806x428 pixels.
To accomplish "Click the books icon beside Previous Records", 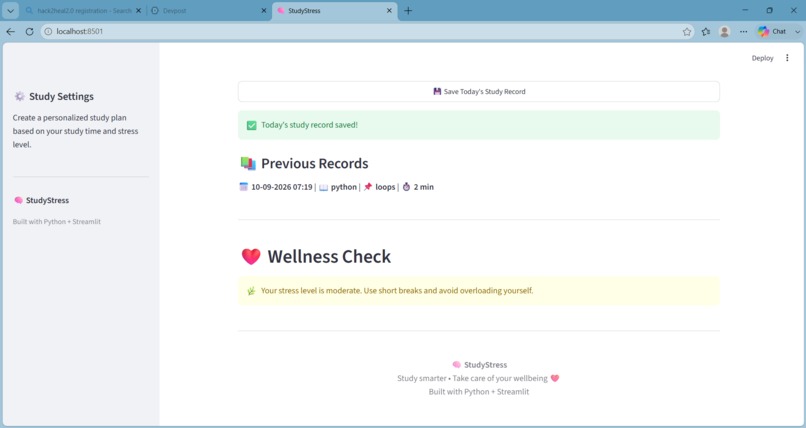I will click(x=248, y=163).
